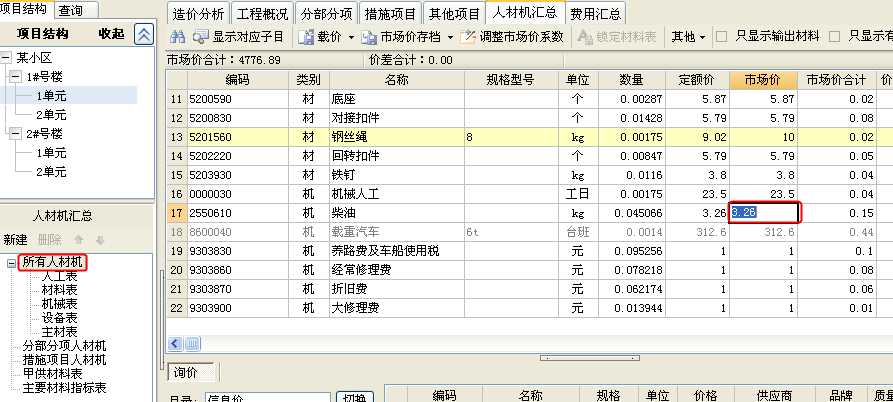The width and height of the screenshot is (893, 402).
Task: Select the 甲供材料表 tree item
Action: tap(52, 374)
